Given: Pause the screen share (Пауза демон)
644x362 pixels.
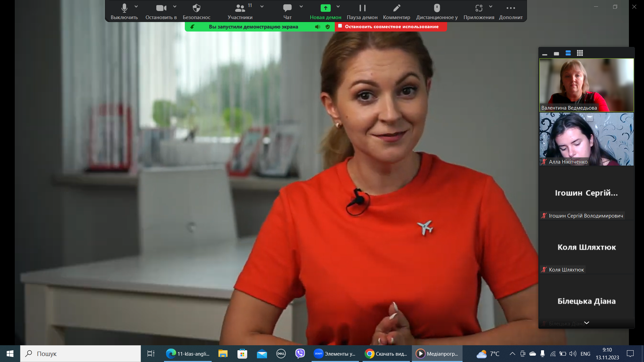Looking at the screenshot, I should pyautogui.click(x=362, y=8).
